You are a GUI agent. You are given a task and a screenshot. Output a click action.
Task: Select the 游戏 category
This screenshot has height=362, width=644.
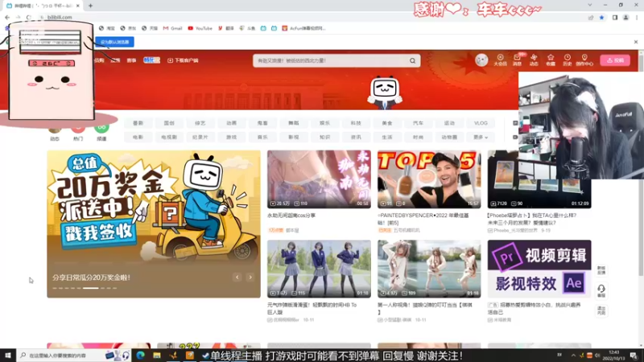coord(231,137)
